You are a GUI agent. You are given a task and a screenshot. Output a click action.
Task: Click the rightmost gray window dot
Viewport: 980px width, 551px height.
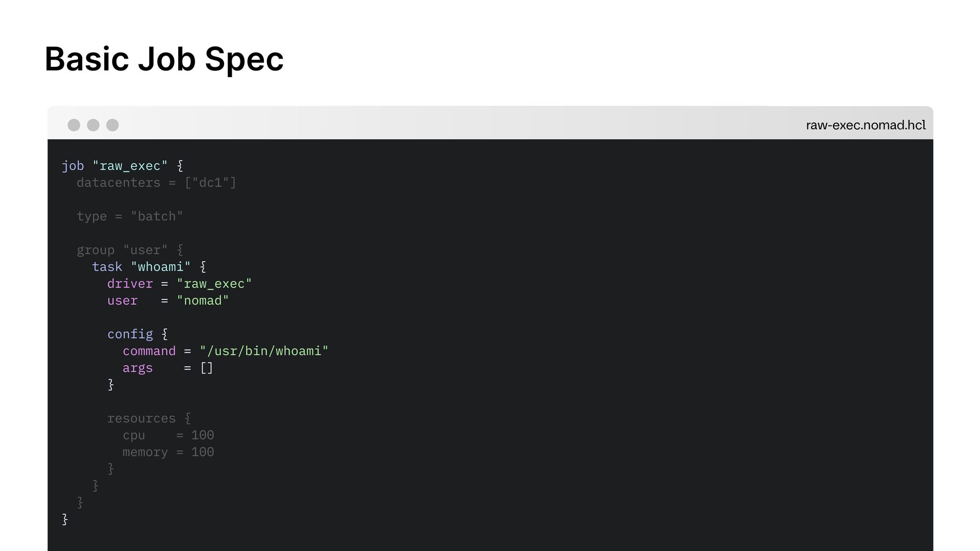point(112,125)
